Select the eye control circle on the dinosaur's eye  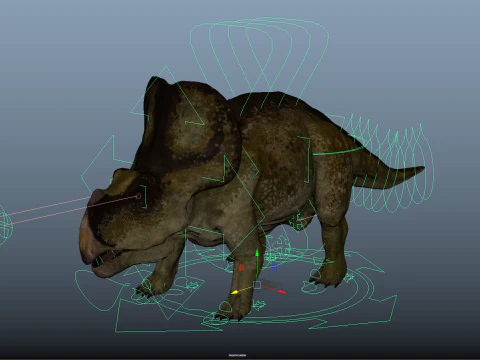[138, 196]
